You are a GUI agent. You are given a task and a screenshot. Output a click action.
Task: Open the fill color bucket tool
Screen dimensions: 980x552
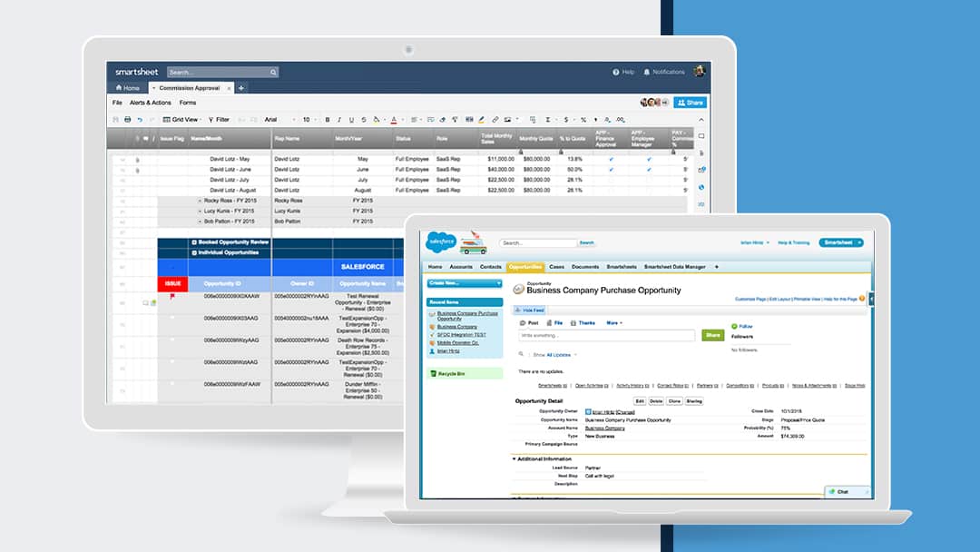tap(377, 120)
